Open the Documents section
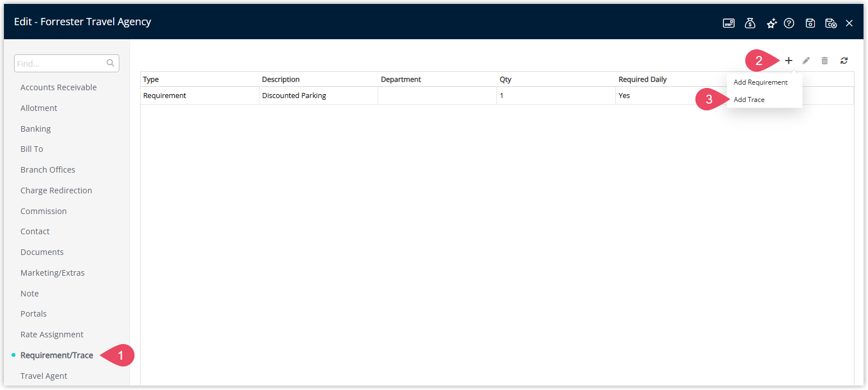This screenshot has height=390, width=868. [x=42, y=252]
